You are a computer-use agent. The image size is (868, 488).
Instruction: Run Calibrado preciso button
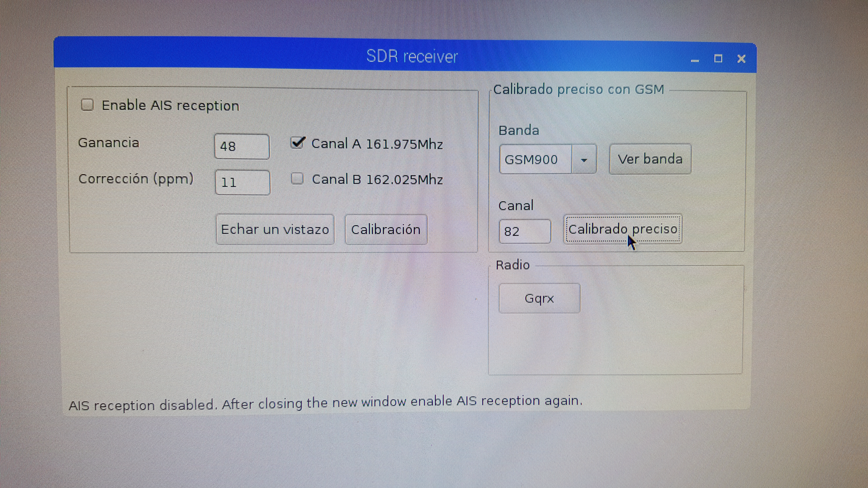[623, 229]
